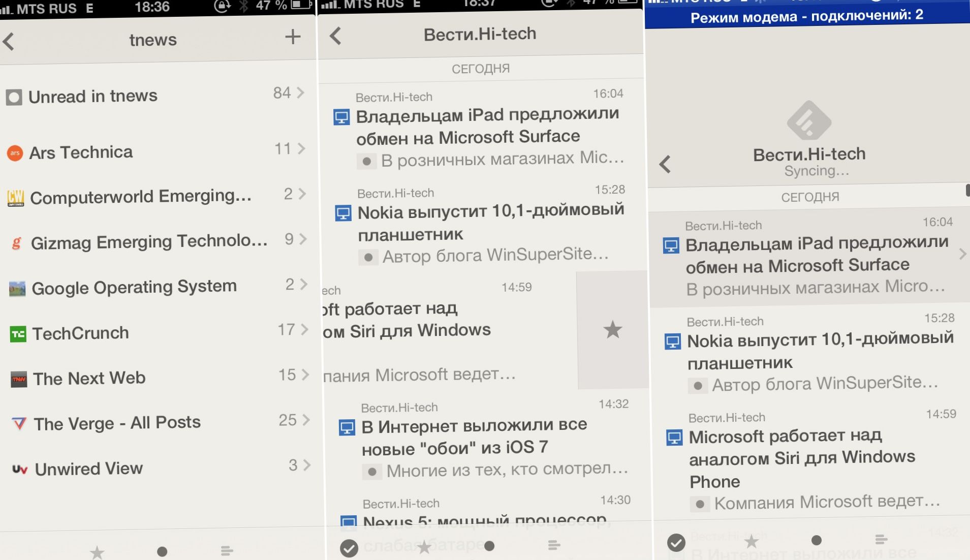The image size is (970, 560).
Task: Toggle unread dot on middle iPad Surface article
Action: (x=366, y=162)
